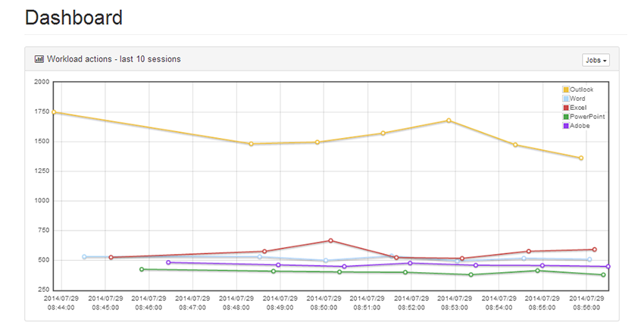This screenshot has width=644, height=329.
Task: Click the Dashboard page heading
Action: tap(73, 17)
